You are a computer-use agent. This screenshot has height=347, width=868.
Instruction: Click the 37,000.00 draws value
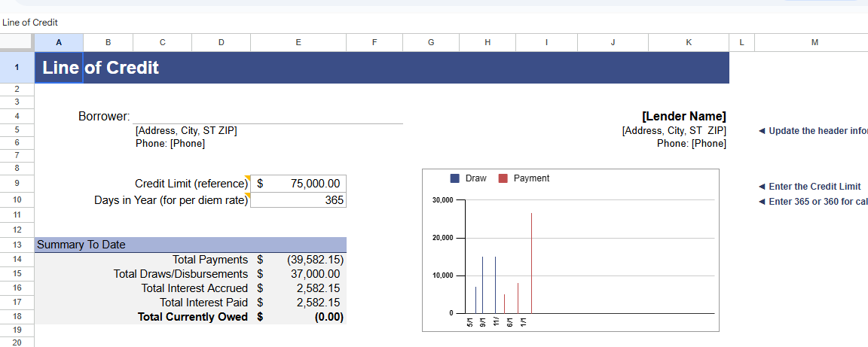pyautogui.click(x=315, y=274)
